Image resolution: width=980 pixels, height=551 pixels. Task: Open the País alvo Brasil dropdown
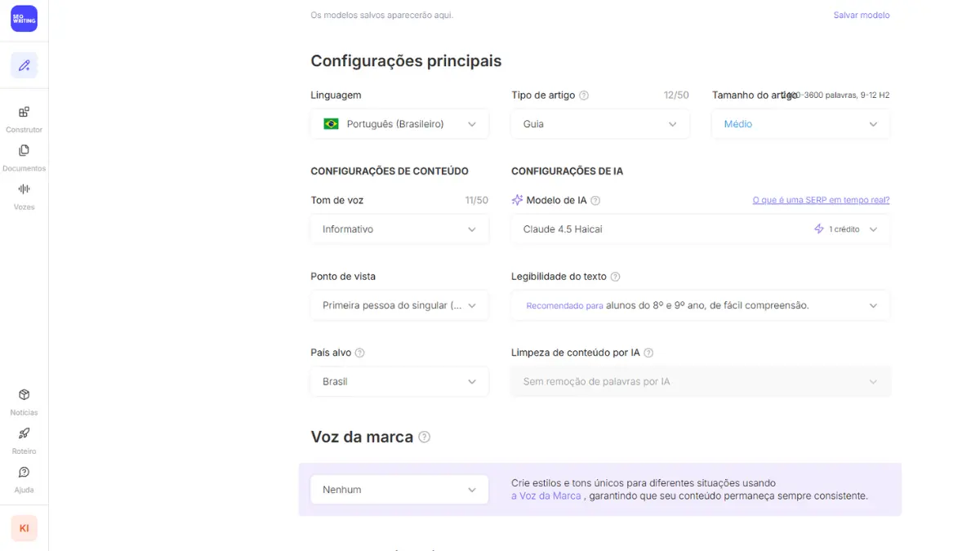pos(399,381)
